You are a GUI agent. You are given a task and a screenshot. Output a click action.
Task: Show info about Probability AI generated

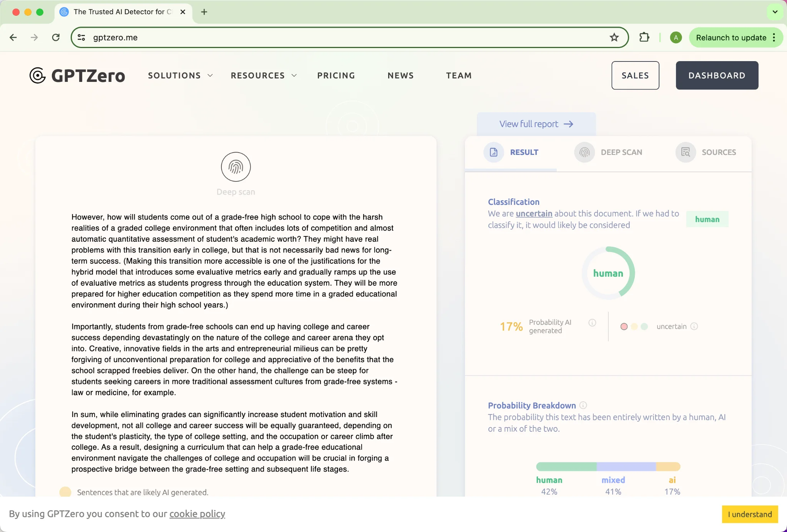(592, 323)
